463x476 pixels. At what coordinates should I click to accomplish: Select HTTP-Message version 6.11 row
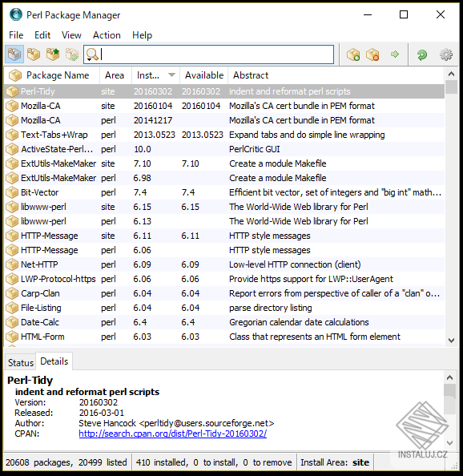pyautogui.click(x=224, y=236)
